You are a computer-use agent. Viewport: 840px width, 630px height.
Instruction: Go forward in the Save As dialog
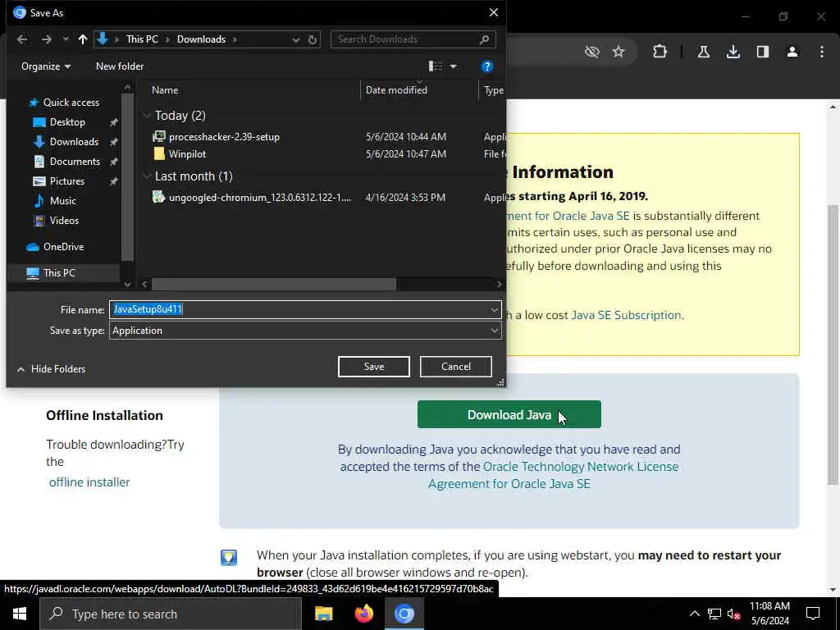(x=47, y=39)
